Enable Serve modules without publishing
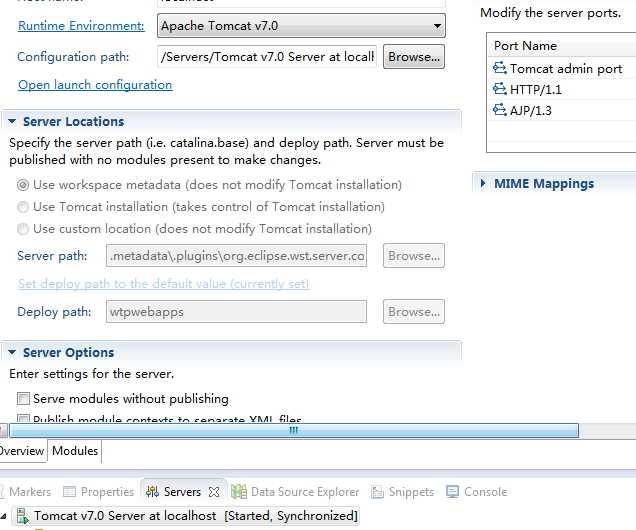 [23, 399]
